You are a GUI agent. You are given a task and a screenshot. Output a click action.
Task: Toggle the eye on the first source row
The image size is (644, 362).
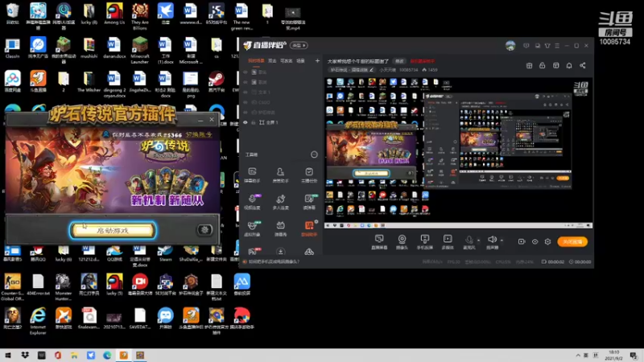[x=246, y=72]
